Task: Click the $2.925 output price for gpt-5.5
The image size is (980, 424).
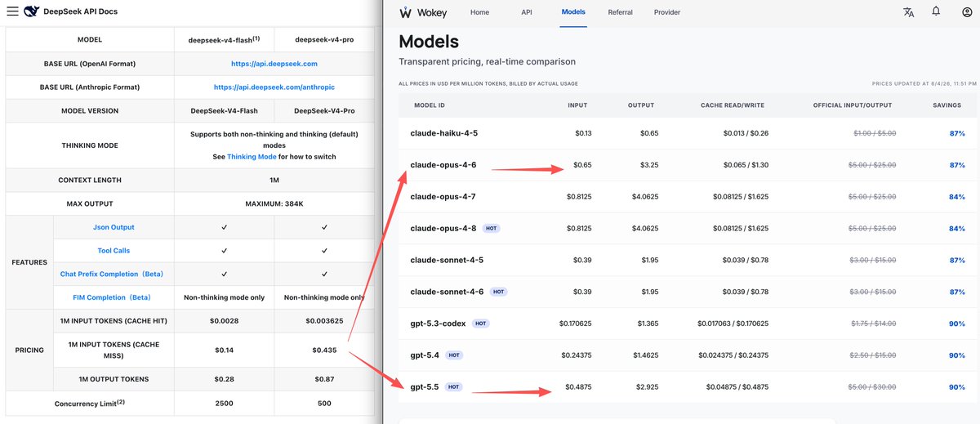Action: coord(648,387)
